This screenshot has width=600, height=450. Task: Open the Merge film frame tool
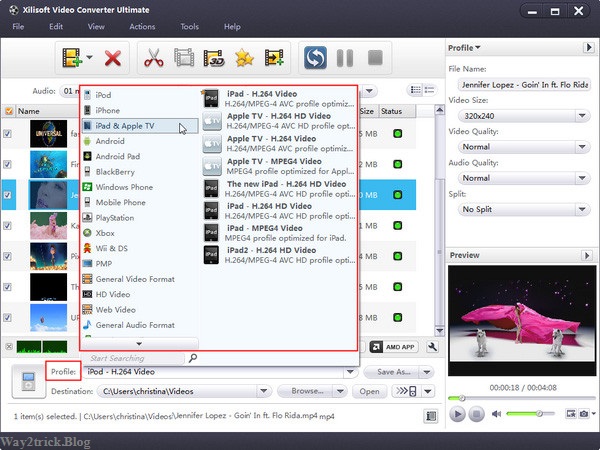coord(184,58)
